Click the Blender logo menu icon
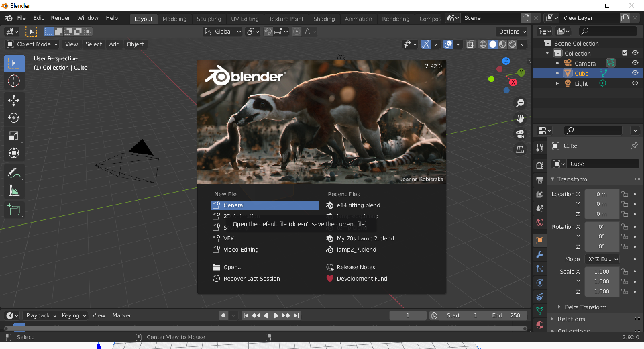Image resolution: width=644 pixels, height=349 pixels. pos(9,18)
